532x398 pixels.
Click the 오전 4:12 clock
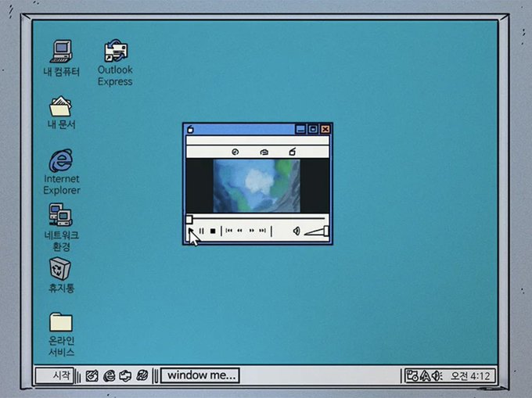[x=470, y=376]
